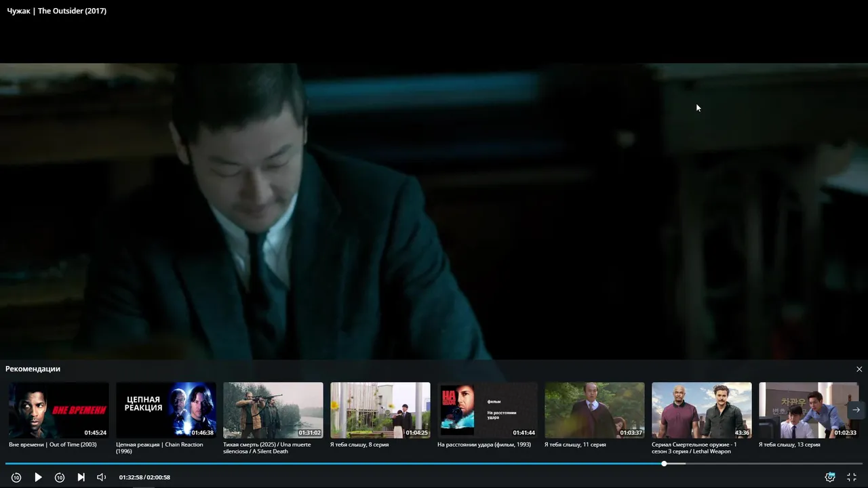The width and height of the screenshot is (868, 488).
Task: Show next recommendations with the arrow
Action: click(856, 410)
